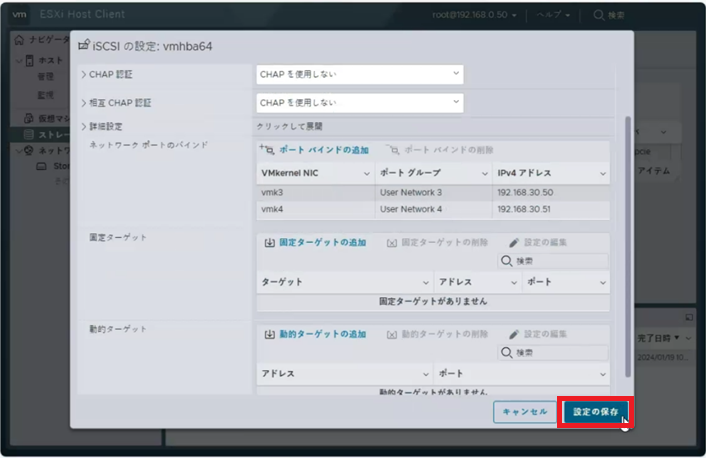Click 固定ターゲットの削除

pyautogui.click(x=444, y=243)
